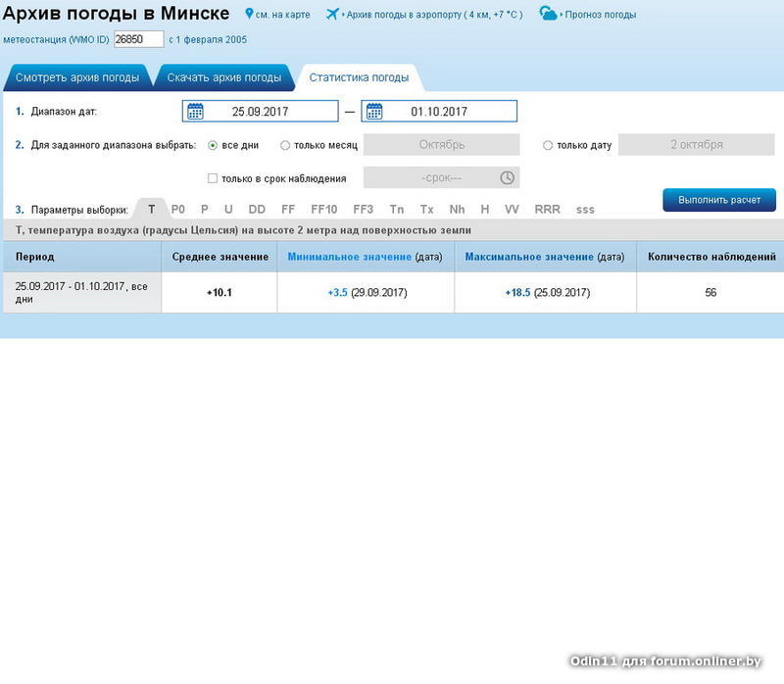The image size is (784, 684).
Task: Click the map pin icon
Action: (x=249, y=14)
